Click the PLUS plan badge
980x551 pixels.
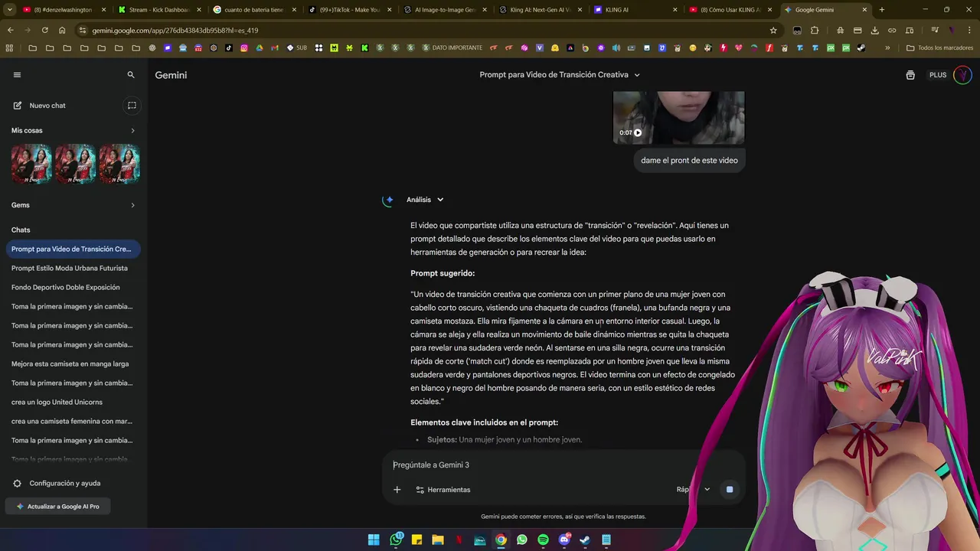938,75
